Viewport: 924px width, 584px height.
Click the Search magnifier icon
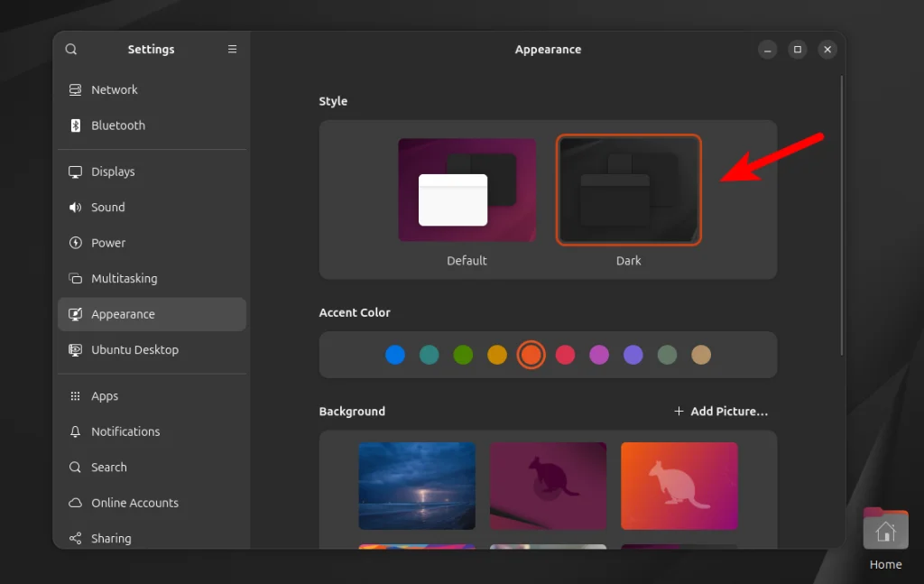(x=74, y=467)
